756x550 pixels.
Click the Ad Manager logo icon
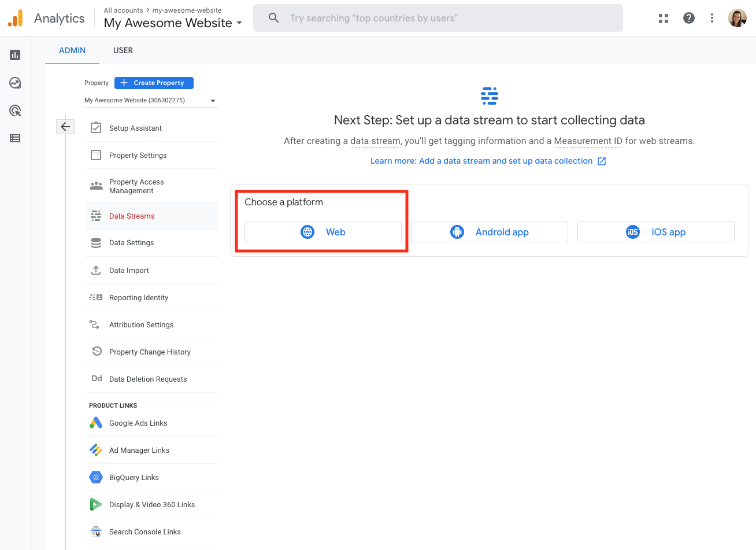96,450
